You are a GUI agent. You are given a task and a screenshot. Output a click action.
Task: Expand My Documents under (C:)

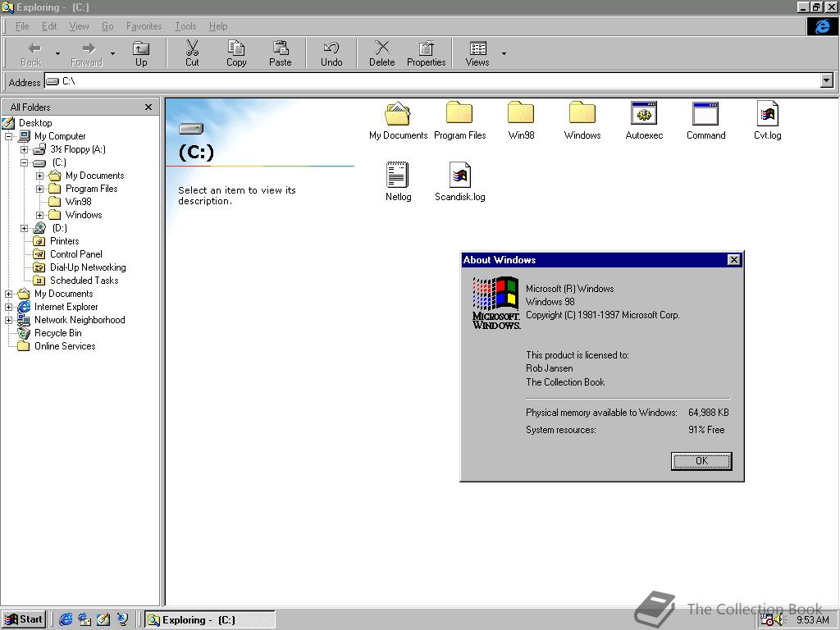pos(39,176)
